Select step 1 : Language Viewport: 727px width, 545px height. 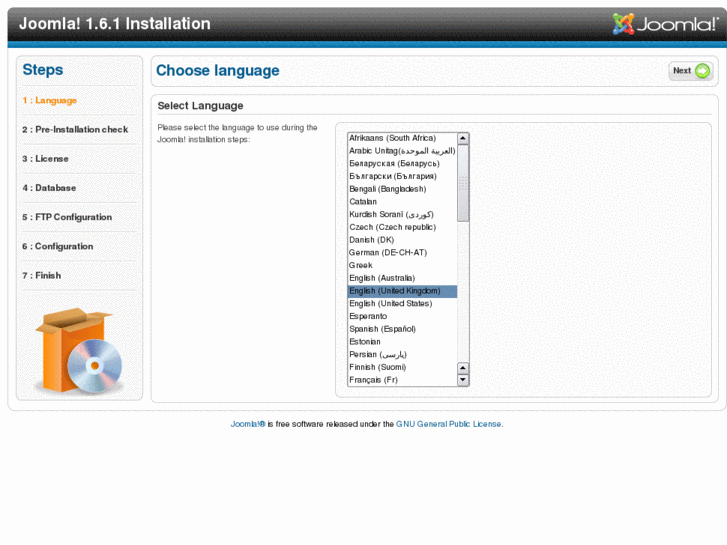coord(50,101)
